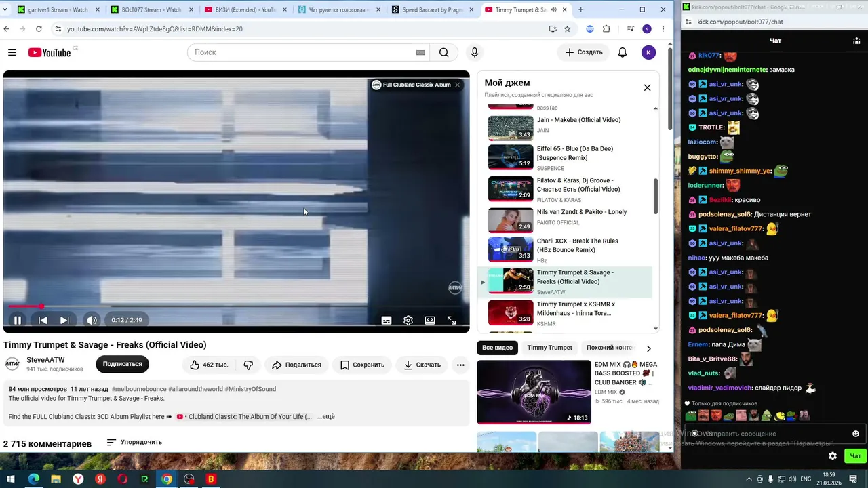Open site information icon in address bar

[58, 29]
